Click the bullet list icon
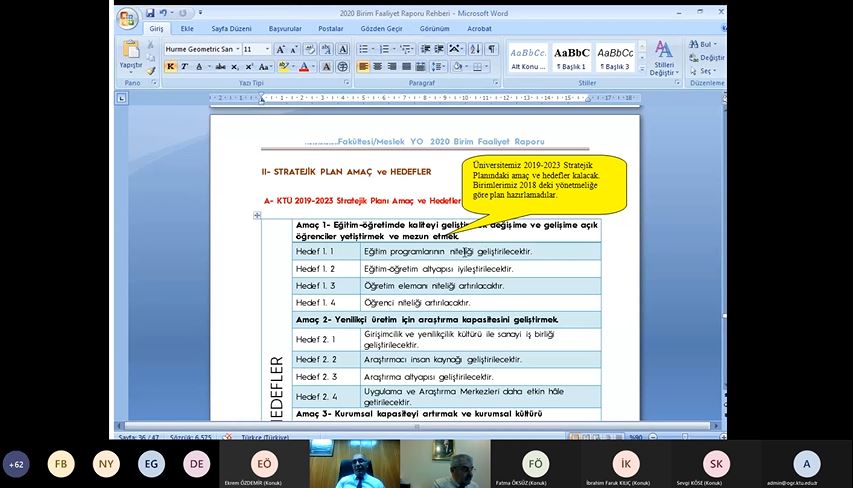Image resolution: width=853 pixels, height=488 pixels. (362, 49)
